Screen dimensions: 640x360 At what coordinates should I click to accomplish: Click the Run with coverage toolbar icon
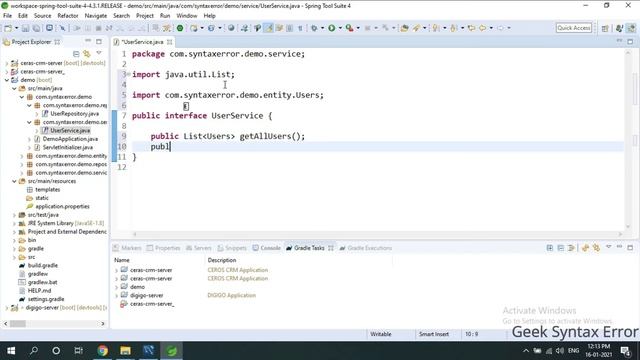click(349, 28)
